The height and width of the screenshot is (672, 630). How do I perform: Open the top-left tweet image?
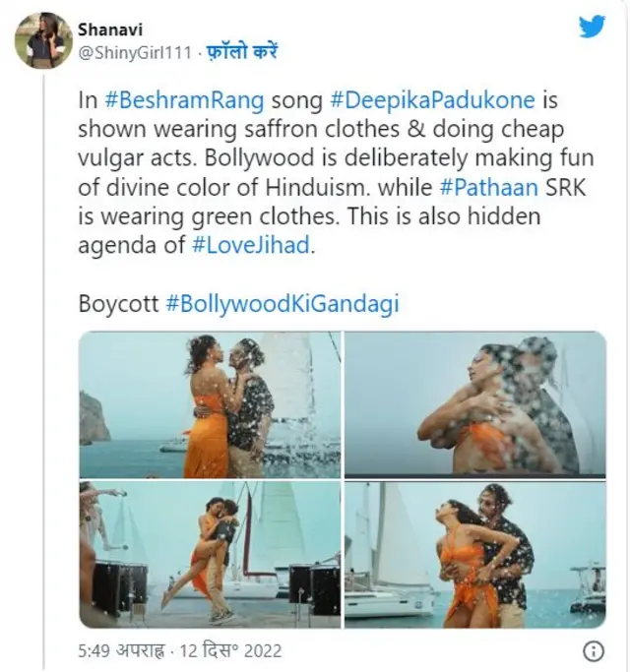pyautogui.click(x=210, y=404)
